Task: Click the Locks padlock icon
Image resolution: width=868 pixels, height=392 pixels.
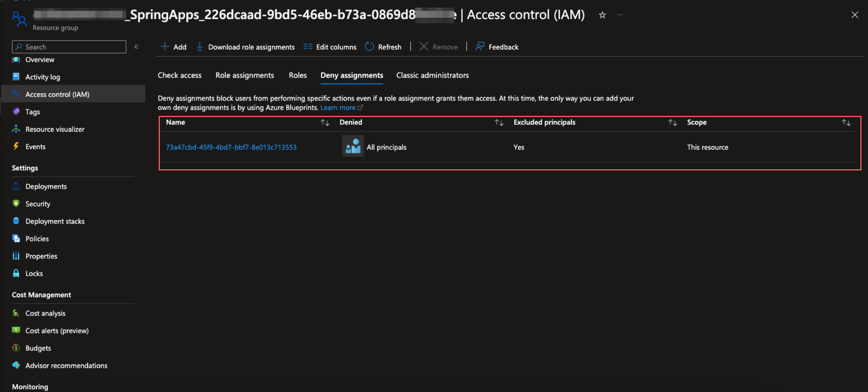Action: (x=16, y=273)
